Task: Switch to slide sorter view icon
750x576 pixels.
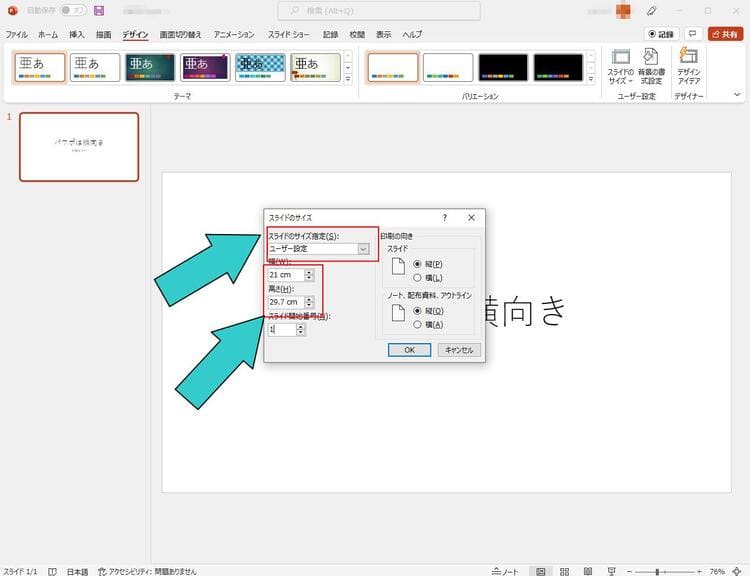Action: pyautogui.click(x=564, y=571)
